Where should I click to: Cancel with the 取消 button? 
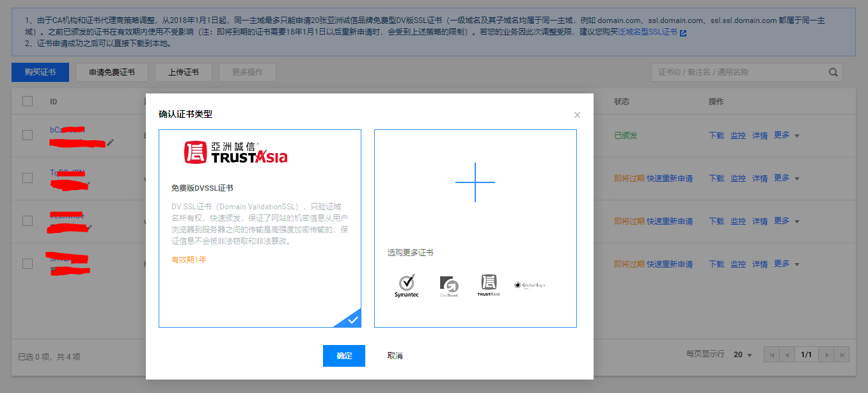(x=395, y=356)
